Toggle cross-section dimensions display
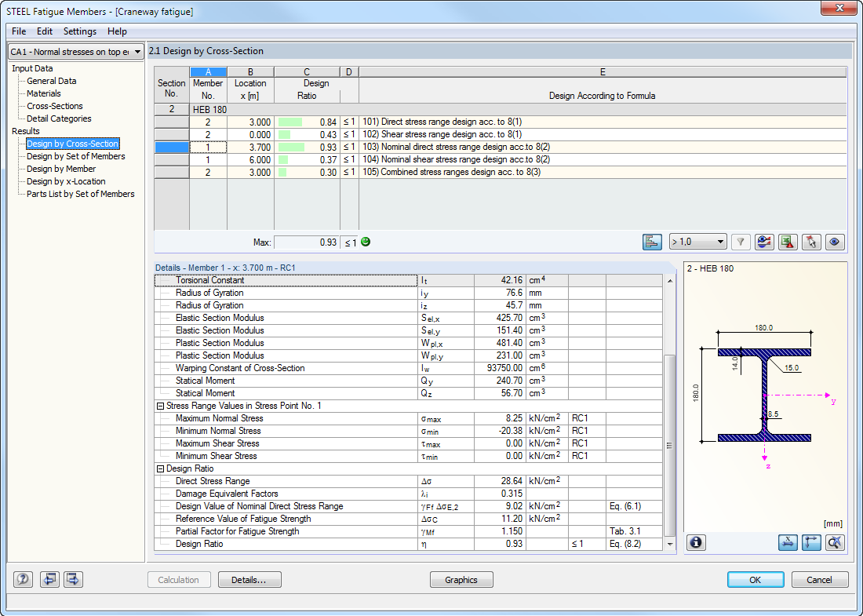The image size is (863, 616). coord(788,543)
